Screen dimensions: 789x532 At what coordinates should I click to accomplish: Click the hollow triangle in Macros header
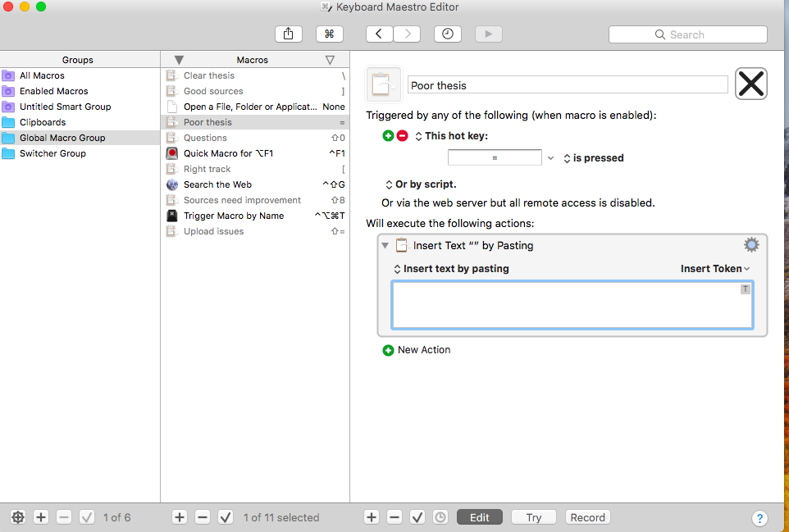(330, 60)
